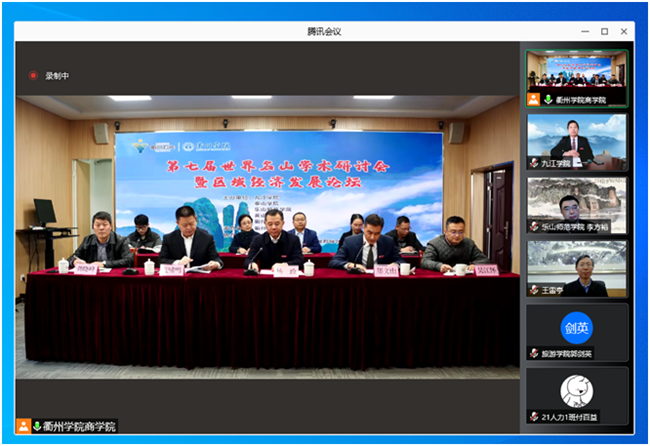Maximize the 腾讯会议 window

(604, 31)
